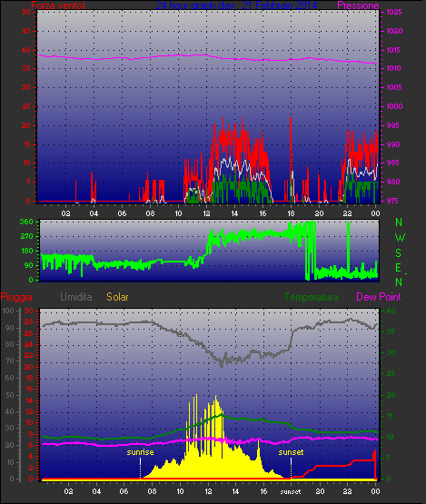This screenshot has width=426, height=504.
Task: Click the 50 wind speed axis value
Action: [26, 12]
